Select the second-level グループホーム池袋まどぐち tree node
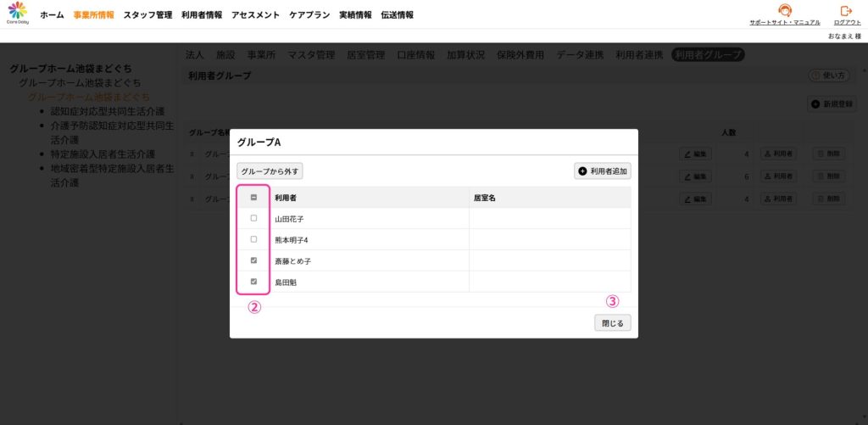Image resolution: width=868 pixels, height=425 pixels. [x=80, y=83]
